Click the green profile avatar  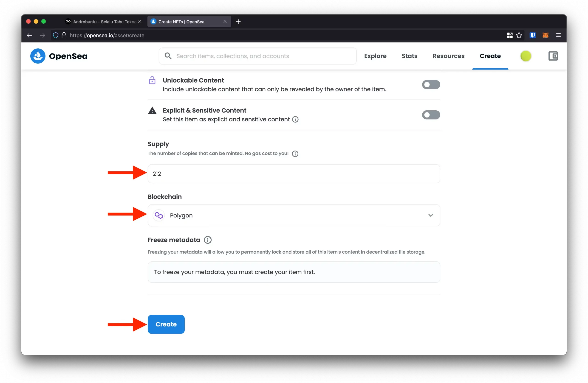click(x=526, y=56)
